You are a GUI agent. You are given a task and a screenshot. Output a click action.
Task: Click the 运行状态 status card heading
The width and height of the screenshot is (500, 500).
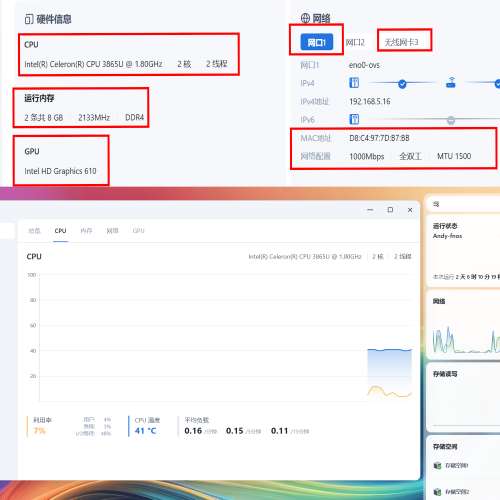(445, 226)
